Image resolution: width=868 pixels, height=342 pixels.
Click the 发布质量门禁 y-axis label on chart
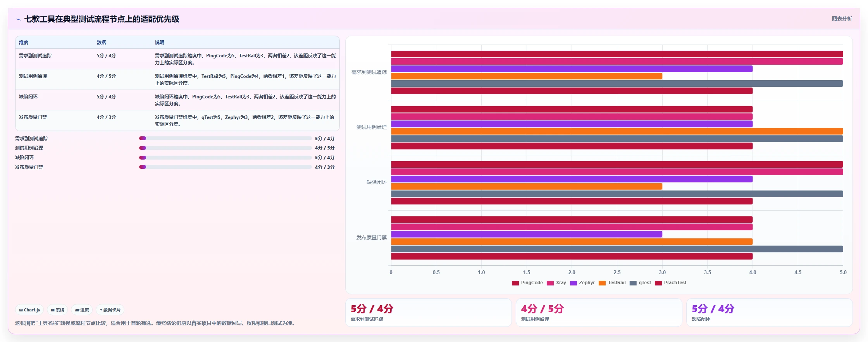point(371,237)
